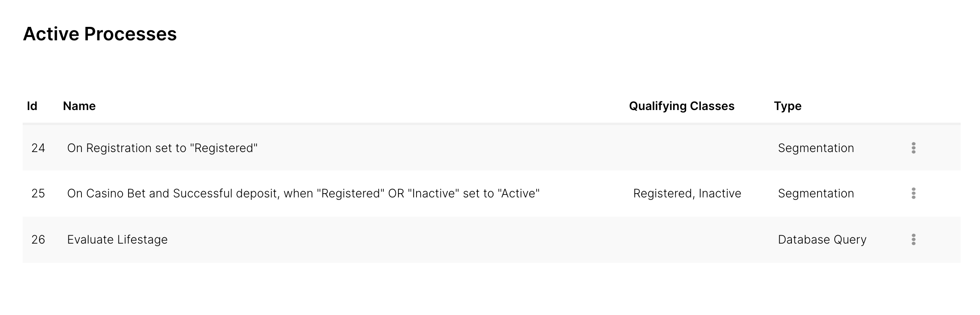The image size is (980, 315).
Task: Open three-dot menu for process 25
Action: click(x=913, y=193)
